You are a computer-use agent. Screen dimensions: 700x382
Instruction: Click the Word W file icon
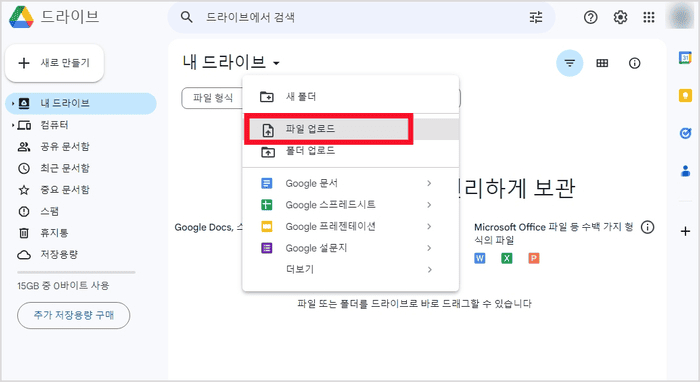click(x=479, y=258)
